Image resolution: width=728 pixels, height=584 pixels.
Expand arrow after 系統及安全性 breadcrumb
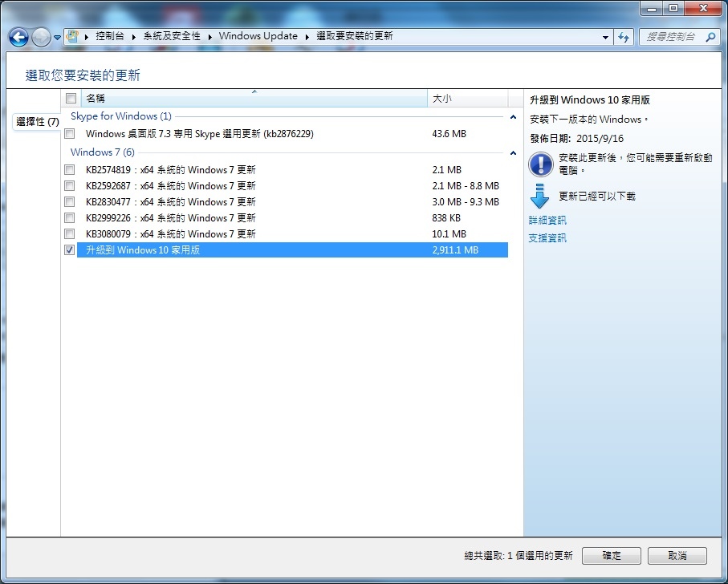pos(209,37)
